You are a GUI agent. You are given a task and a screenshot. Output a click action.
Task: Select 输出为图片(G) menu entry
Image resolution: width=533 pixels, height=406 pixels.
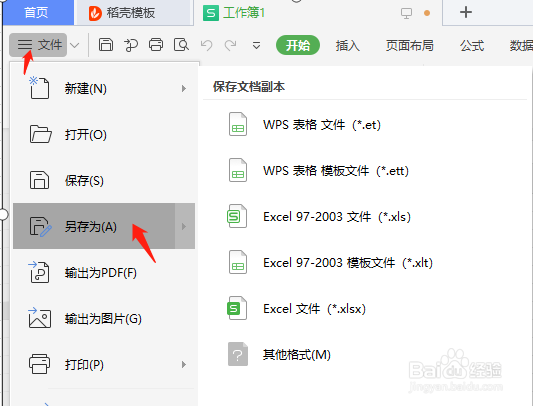click(104, 319)
